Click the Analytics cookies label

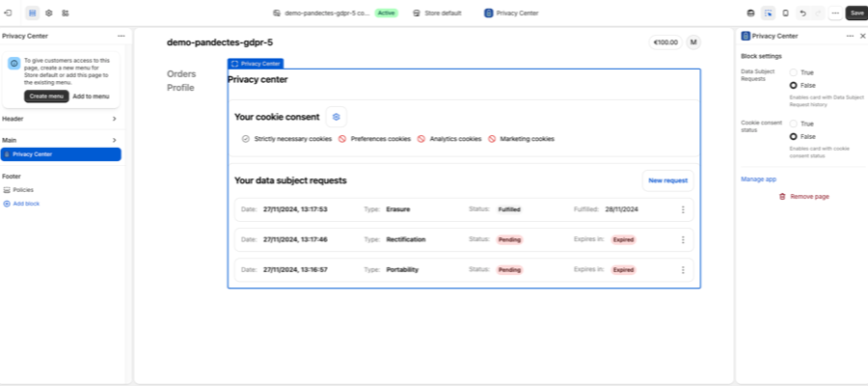pos(455,139)
